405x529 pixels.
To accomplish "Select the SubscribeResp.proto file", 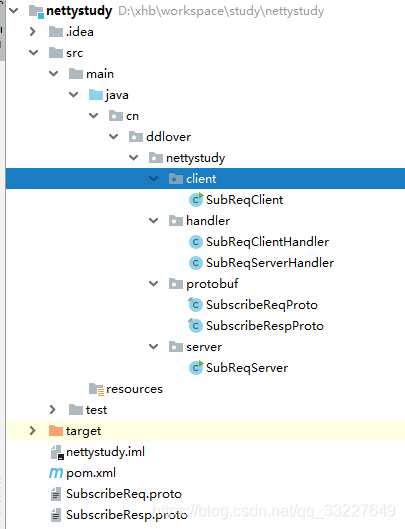I will click(x=127, y=515).
